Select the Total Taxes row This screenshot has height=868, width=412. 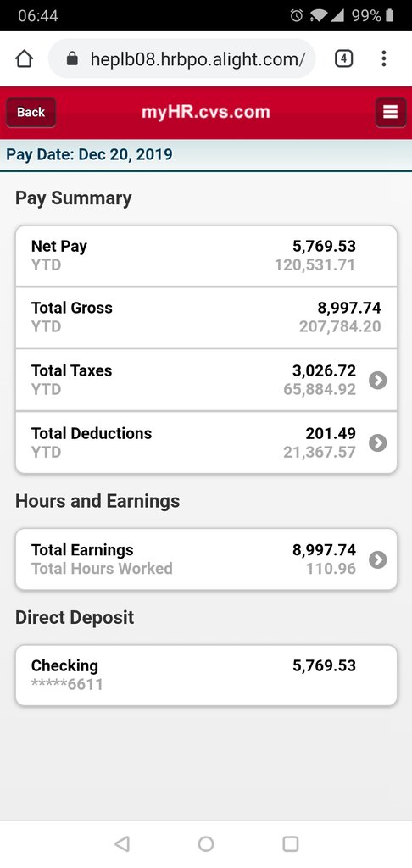click(x=206, y=381)
